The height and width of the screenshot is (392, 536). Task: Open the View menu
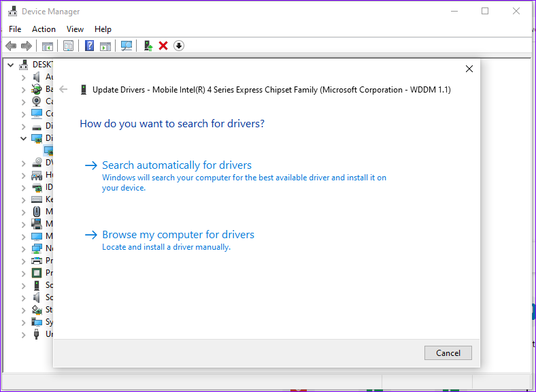[75, 29]
